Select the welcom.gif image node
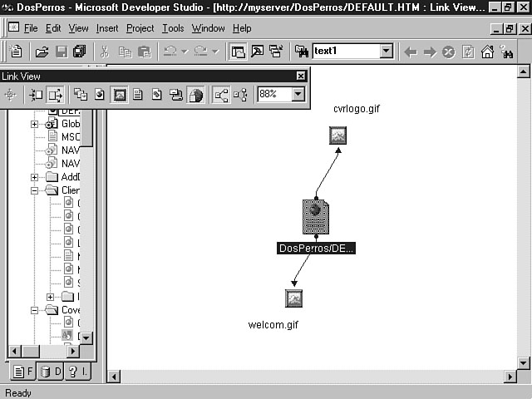 pos(293,298)
